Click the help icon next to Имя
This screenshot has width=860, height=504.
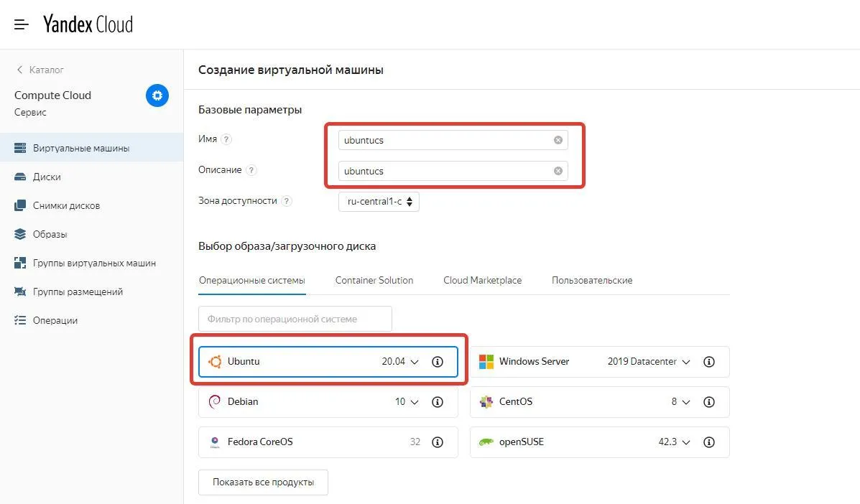[x=227, y=139]
